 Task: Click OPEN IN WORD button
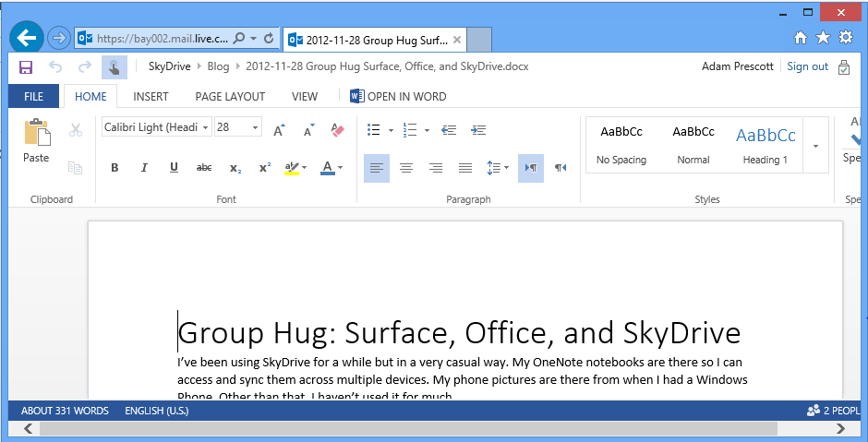click(x=398, y=96)
